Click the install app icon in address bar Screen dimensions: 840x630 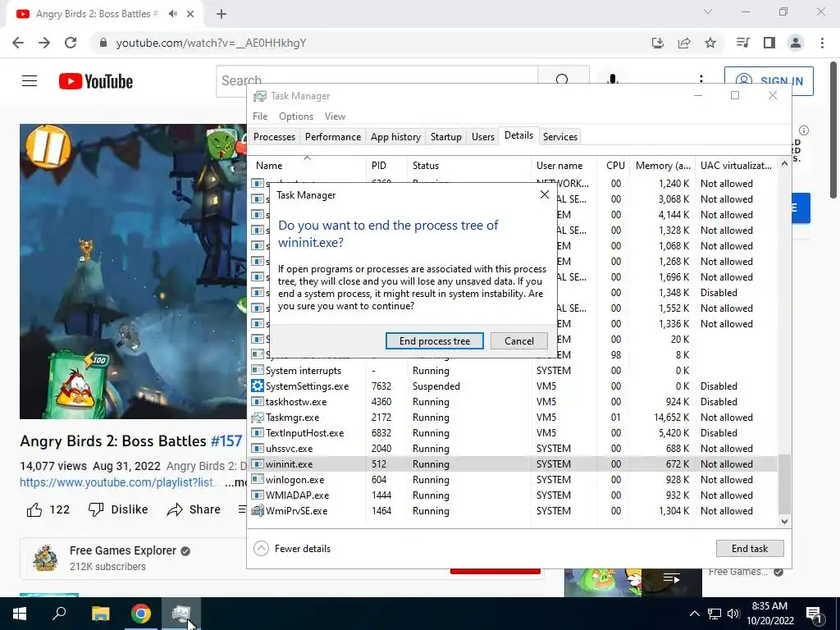click(658, 43)
